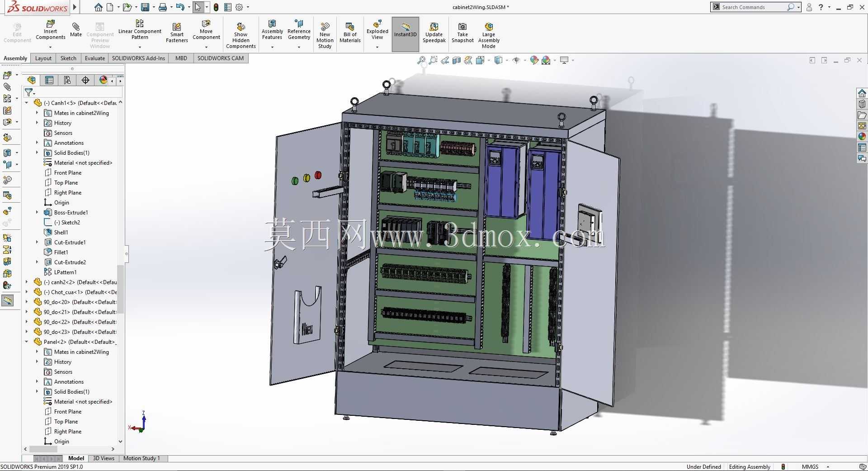Click feature tree horizontal scrollbar

click(x=43, y=449)
